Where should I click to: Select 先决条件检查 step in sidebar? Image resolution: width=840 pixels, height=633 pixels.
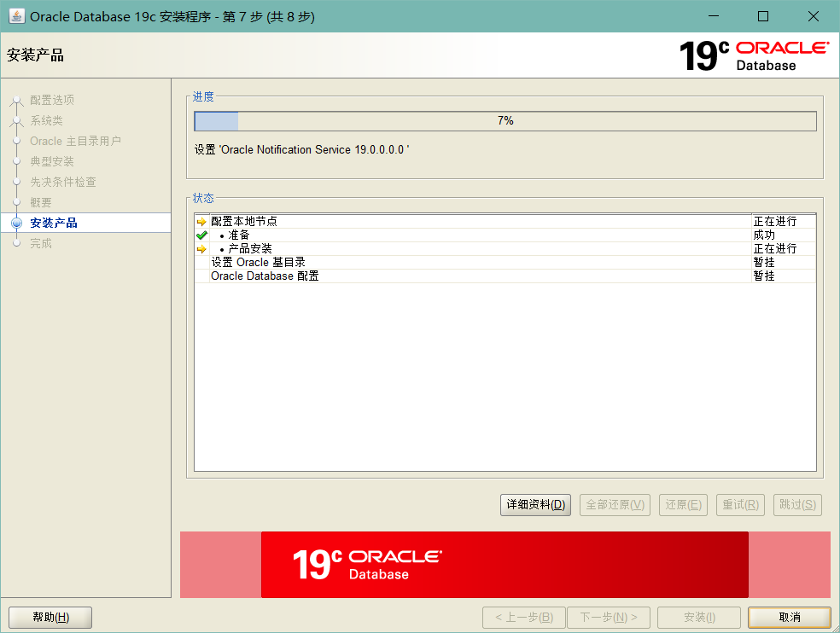[63, 182]
